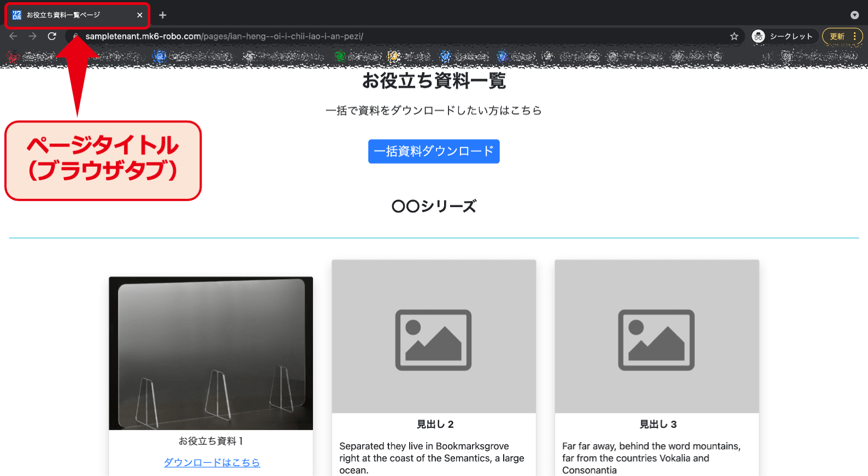Open the Chrome three-dot menu

pos(854,36)
